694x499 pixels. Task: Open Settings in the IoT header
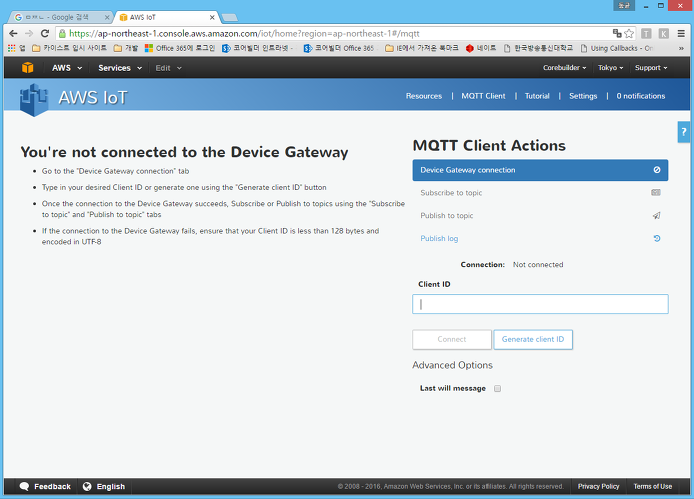[x=583, y=96]
